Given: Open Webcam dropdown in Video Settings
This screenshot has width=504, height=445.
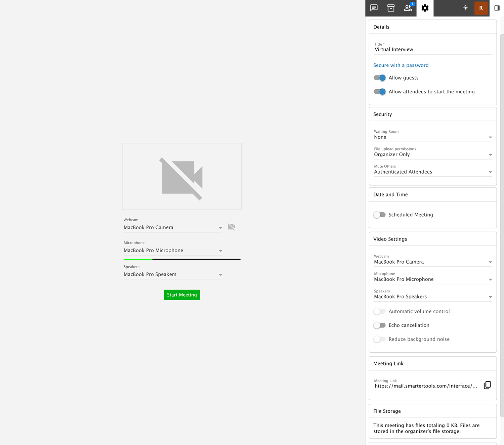Looking at the screenshot, I should [x=433, y=260].
